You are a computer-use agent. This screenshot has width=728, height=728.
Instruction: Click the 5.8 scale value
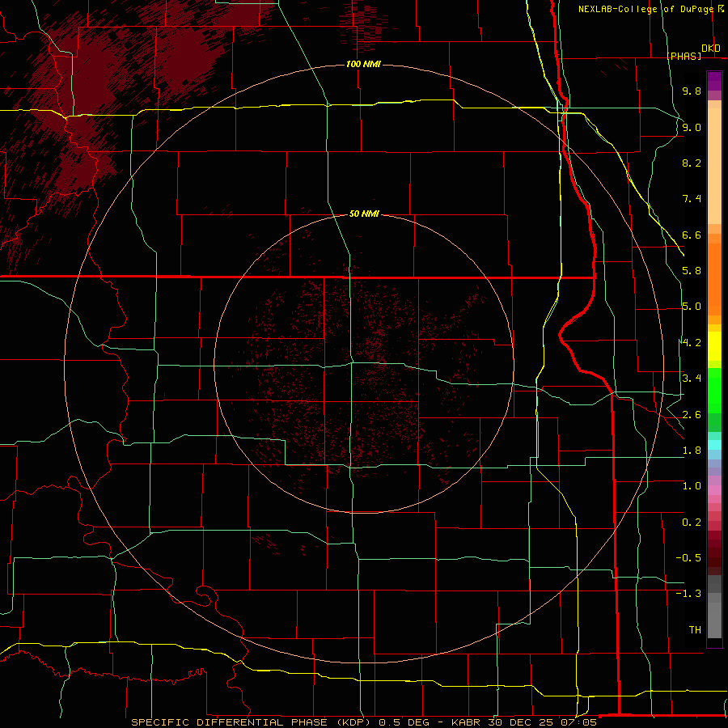coord(692,271)
